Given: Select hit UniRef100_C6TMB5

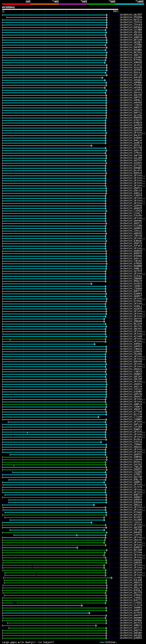Looking at the screenshot, I should pyautogui.click(x=131, y=30).
